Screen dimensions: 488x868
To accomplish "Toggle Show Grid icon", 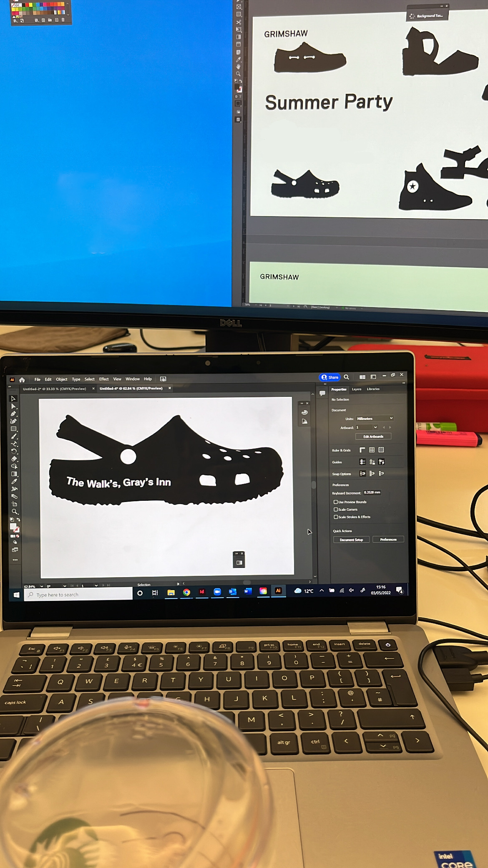I will (372, 450).
